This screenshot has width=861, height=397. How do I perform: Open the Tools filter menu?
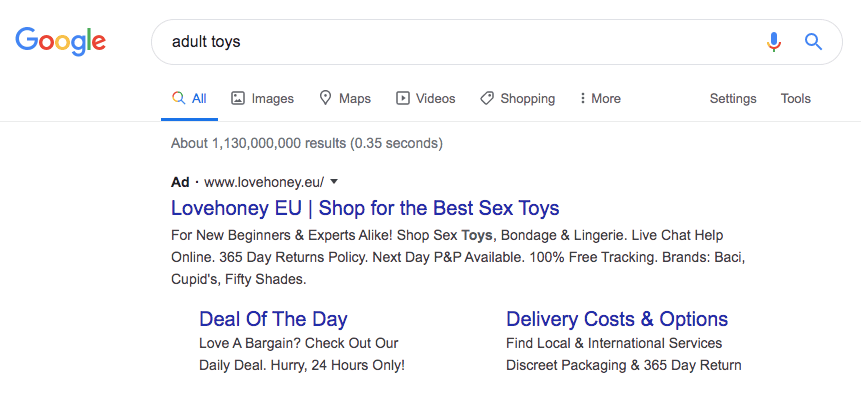coord(796,98)
